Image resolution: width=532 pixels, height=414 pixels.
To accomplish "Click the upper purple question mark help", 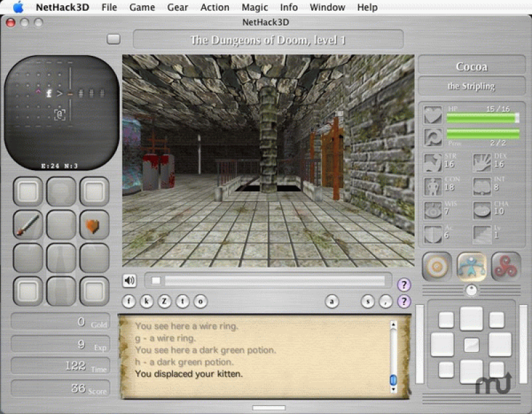I will click(404, 285).
